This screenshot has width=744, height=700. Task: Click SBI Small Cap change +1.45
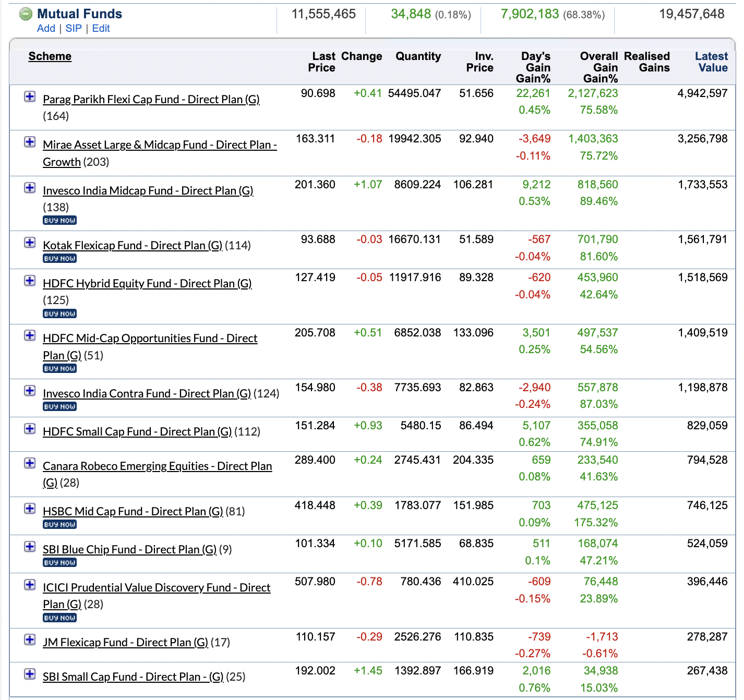click(x=368, y=671)
